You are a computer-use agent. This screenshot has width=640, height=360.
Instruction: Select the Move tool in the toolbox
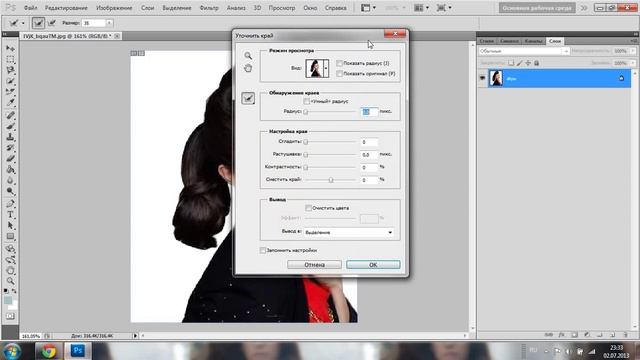tap(10, 49)
